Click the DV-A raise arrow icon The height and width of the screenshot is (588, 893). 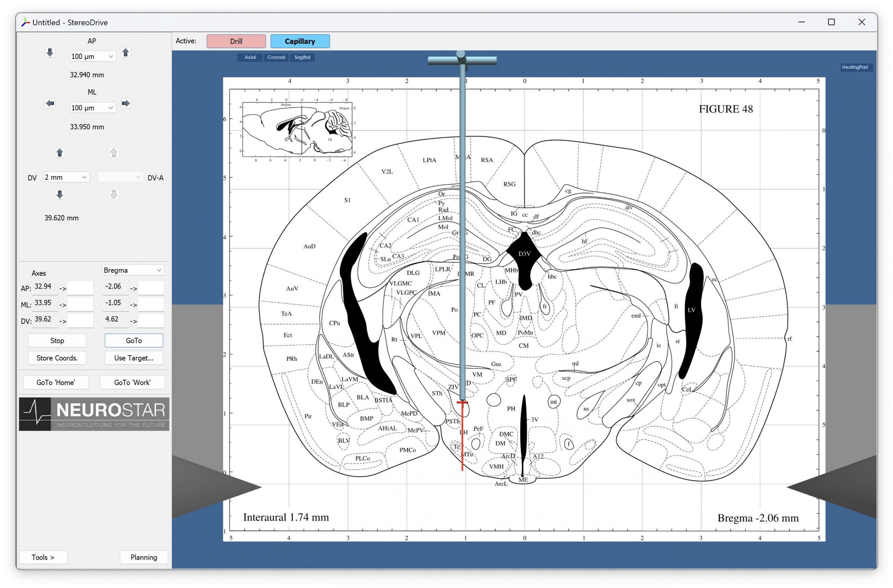pos(114,152)
